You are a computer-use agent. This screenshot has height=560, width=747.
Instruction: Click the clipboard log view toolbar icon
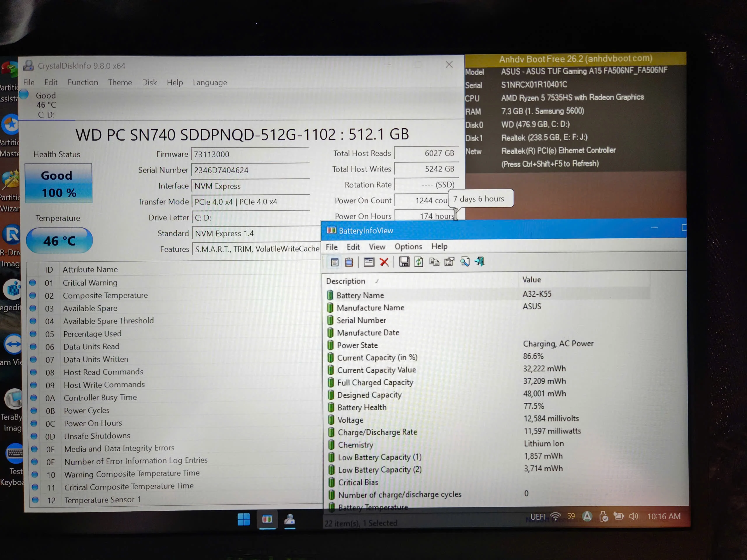pyautogui.click(x=349, y=262)
